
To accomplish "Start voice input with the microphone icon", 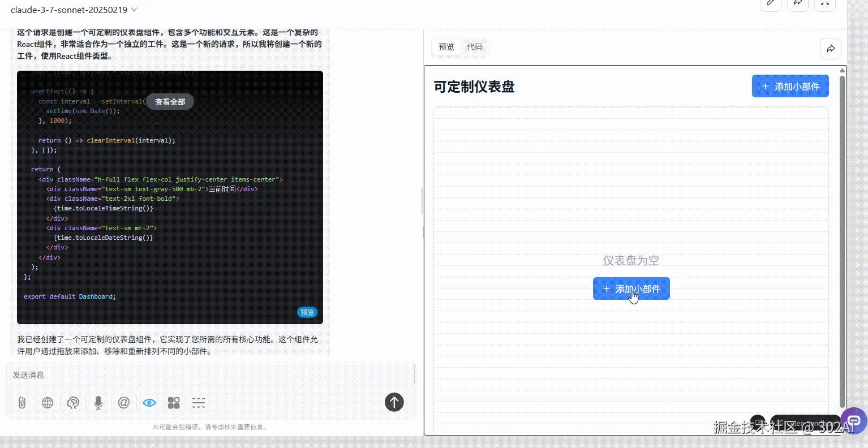I will 98,403.
